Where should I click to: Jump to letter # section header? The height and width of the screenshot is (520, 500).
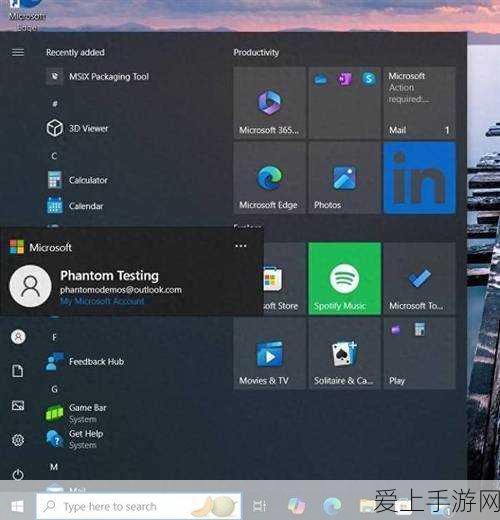[55, 104]
